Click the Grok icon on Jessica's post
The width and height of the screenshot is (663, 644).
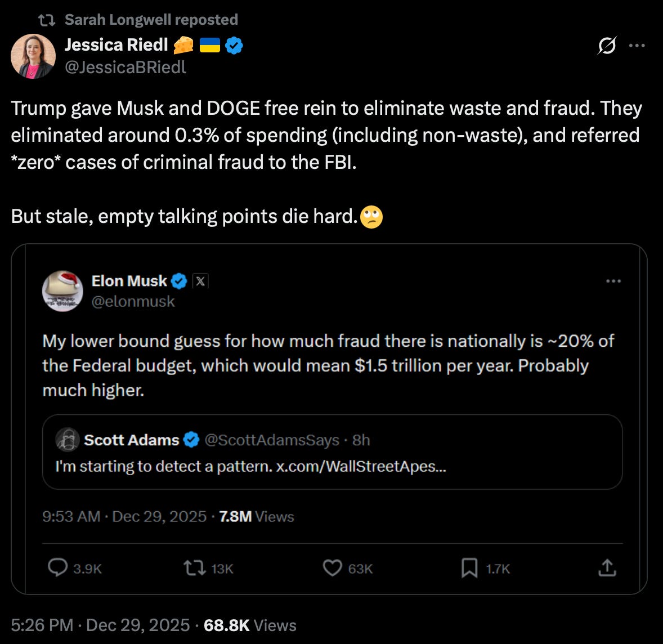[x=606, y=46]
